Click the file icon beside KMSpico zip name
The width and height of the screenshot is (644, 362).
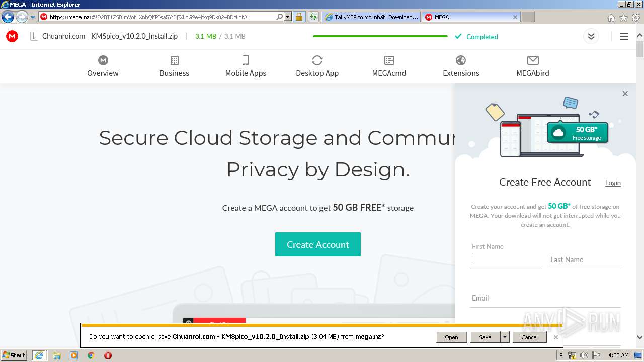[34, 36]
